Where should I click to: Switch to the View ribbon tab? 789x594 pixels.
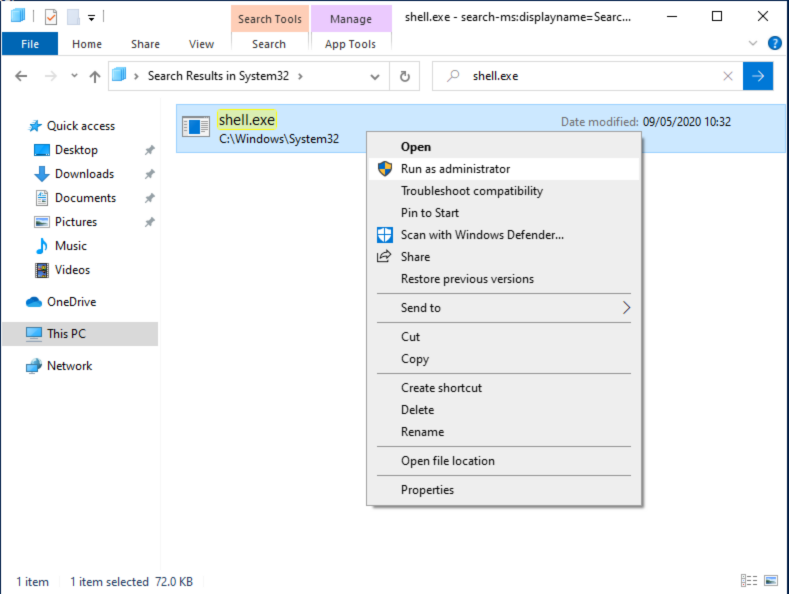tap(201, 44)
